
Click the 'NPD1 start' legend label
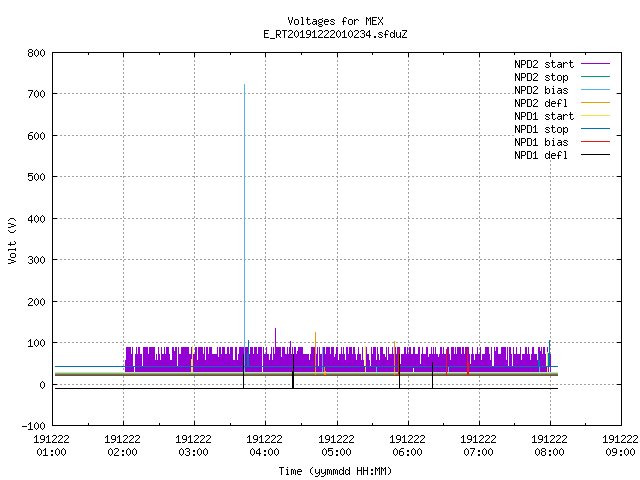[544, 116]
